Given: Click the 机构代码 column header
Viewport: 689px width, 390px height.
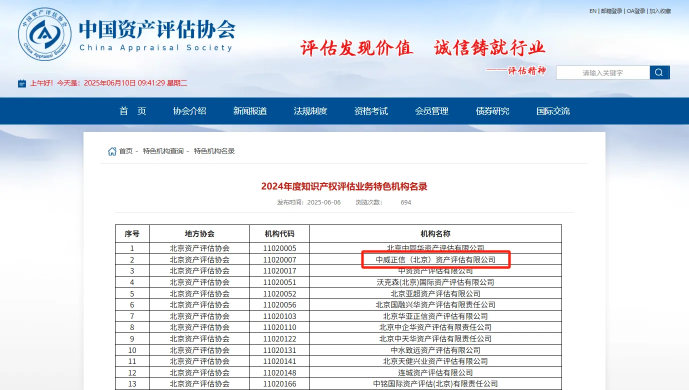Looking at the screenshot, I should pyautogui.click(x=279, y=234).
